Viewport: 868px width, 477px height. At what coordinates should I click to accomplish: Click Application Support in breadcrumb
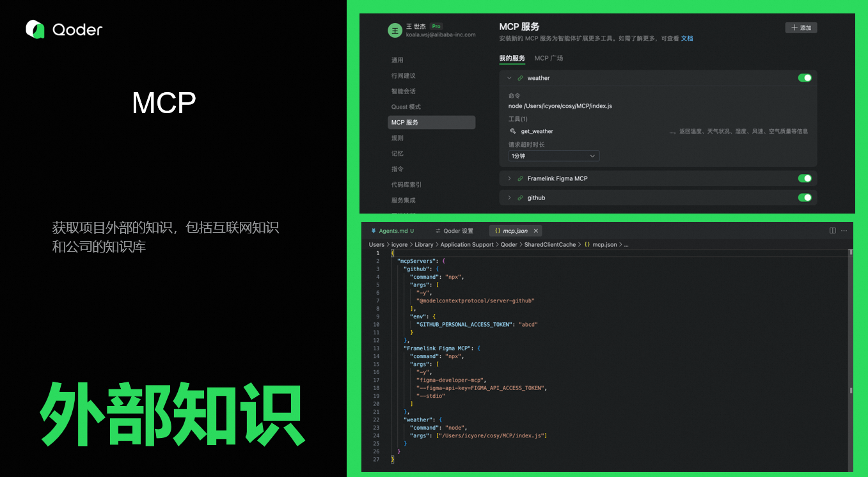tap(467, 244)
